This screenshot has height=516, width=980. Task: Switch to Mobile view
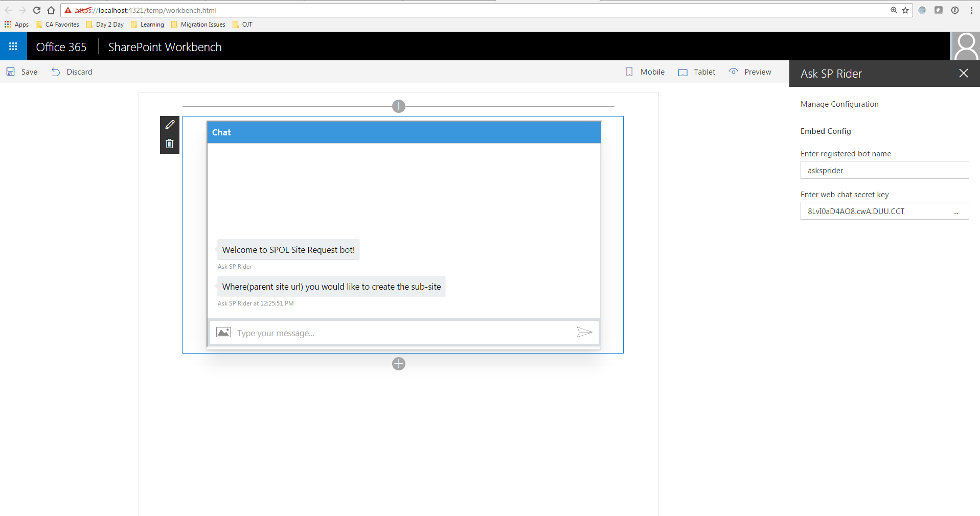645,72
